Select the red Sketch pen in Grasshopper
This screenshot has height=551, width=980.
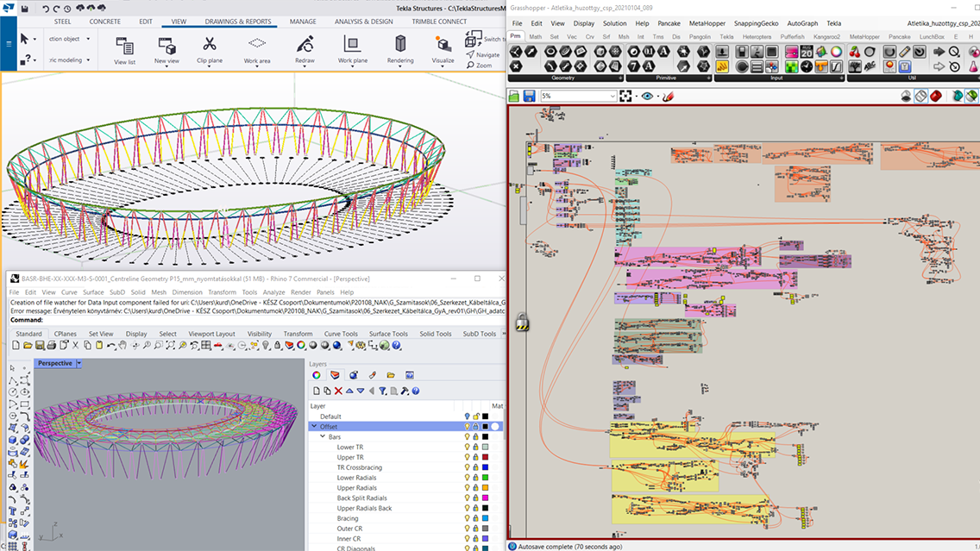668,97
